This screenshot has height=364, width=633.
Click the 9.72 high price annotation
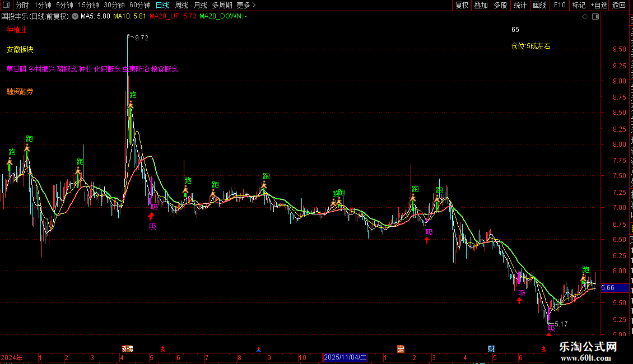pyautogui.click(x=142, y=38)
